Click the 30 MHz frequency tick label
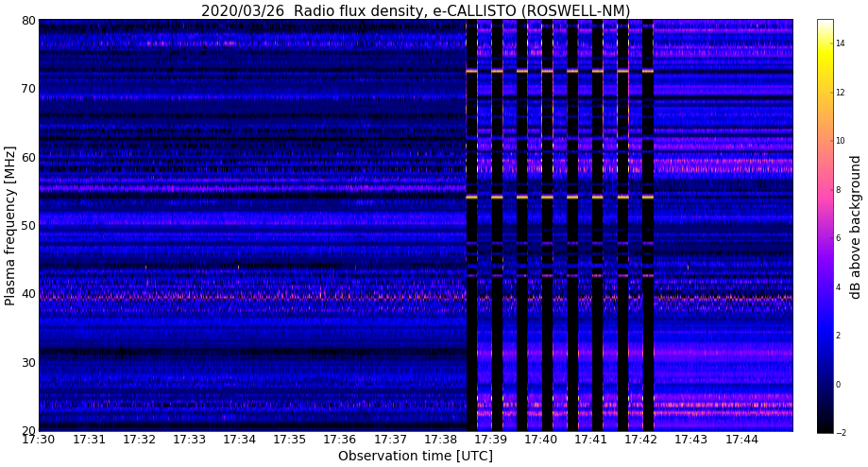The height and width of the screenshot is (467, 868). tap(28, 363)
